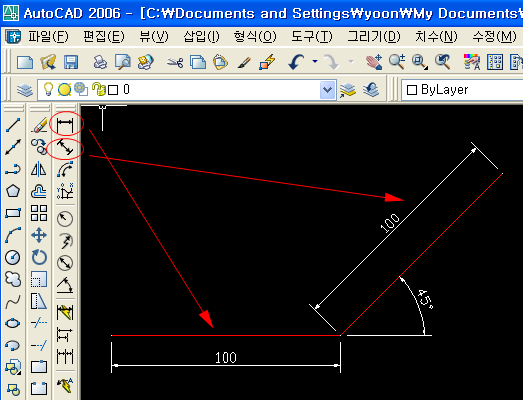This screenshot has width=523, height=400.
Task: Click the Cut scissors icon
Action: 175,62
